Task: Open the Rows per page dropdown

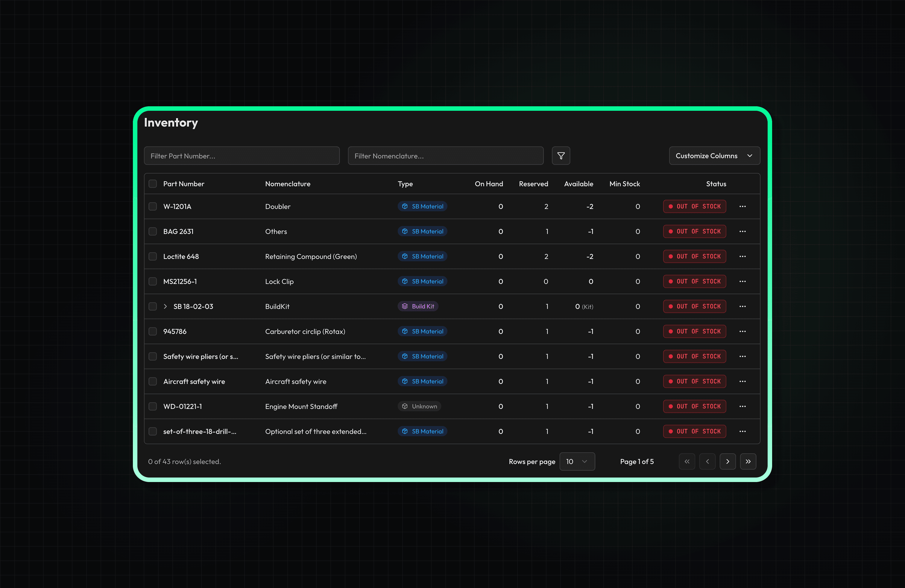Action: pyautogui.click(x=577, y=461)
